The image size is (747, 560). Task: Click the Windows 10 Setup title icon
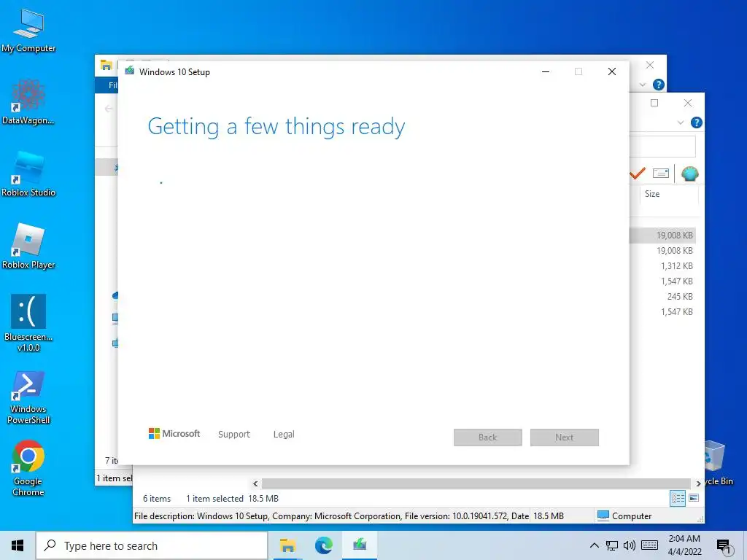(130, 71)
